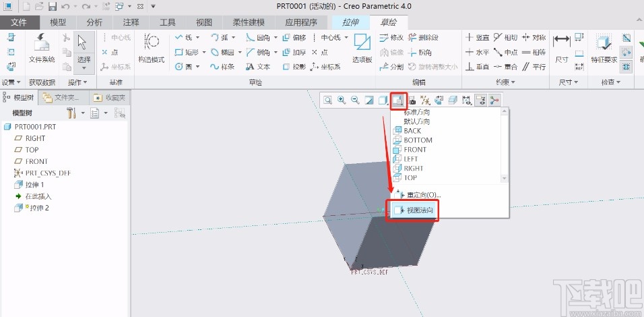644x317 pixels.
Task: Choose the 加厚 thicken tool
Action: click(x=294, y=52)
